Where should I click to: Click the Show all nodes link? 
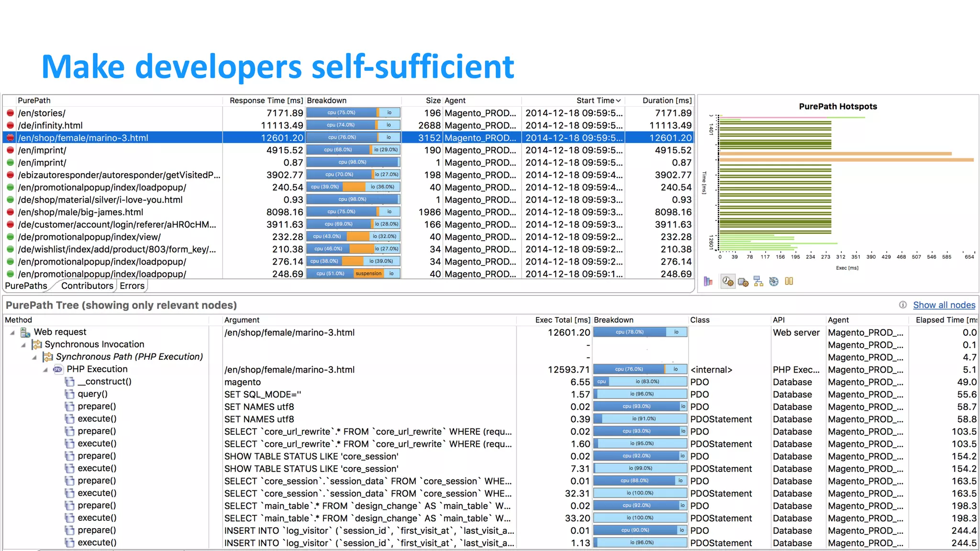944,305
